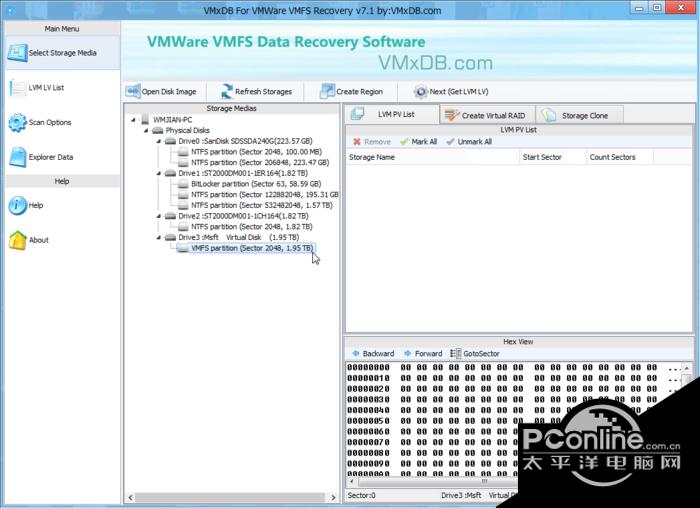Click Create Region toolbar button
The image size is (700, 508).
pos(351,92)
